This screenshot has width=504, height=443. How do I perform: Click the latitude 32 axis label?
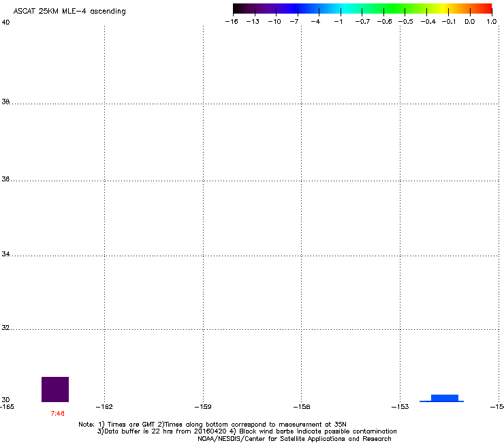coord(5,328)
